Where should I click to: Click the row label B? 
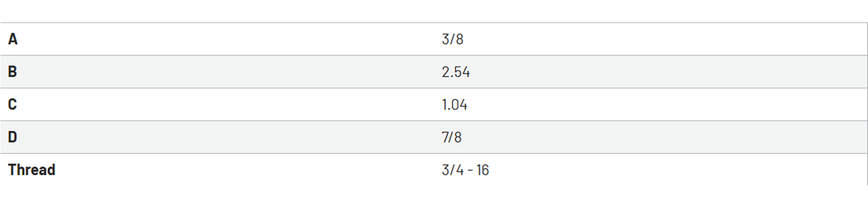click(12, 71)
